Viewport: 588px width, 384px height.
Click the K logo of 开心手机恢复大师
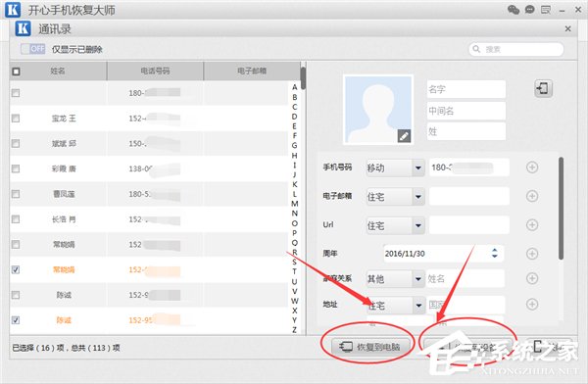point(13,10)
